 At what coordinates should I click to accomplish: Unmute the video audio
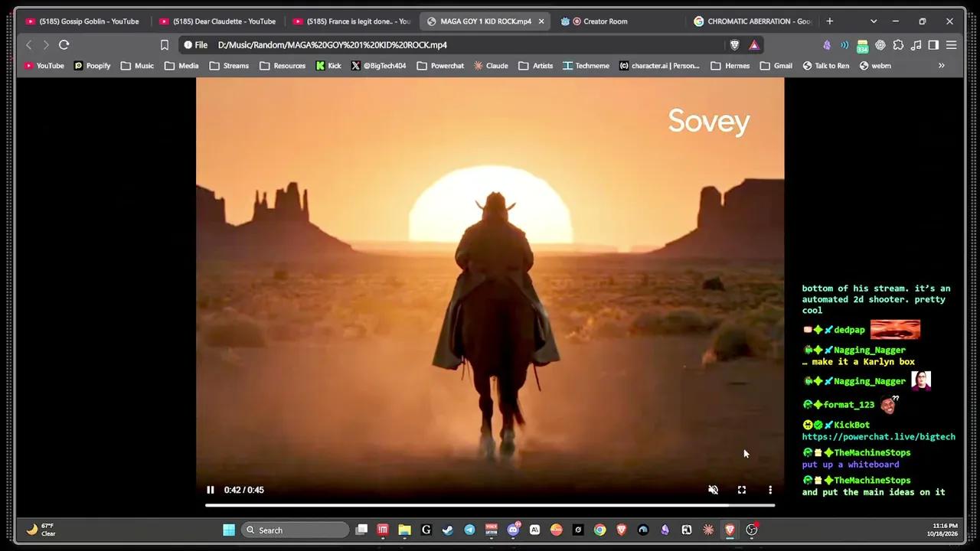click(713, 490)
